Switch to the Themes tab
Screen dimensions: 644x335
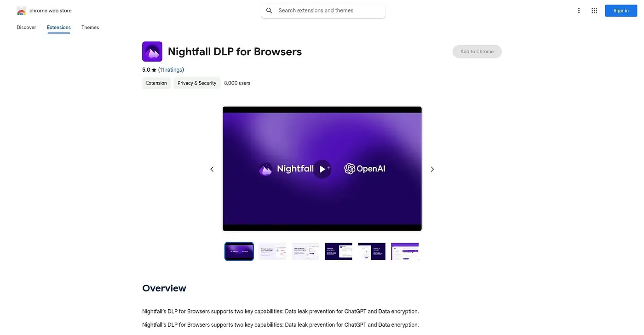tap(90, 28)
